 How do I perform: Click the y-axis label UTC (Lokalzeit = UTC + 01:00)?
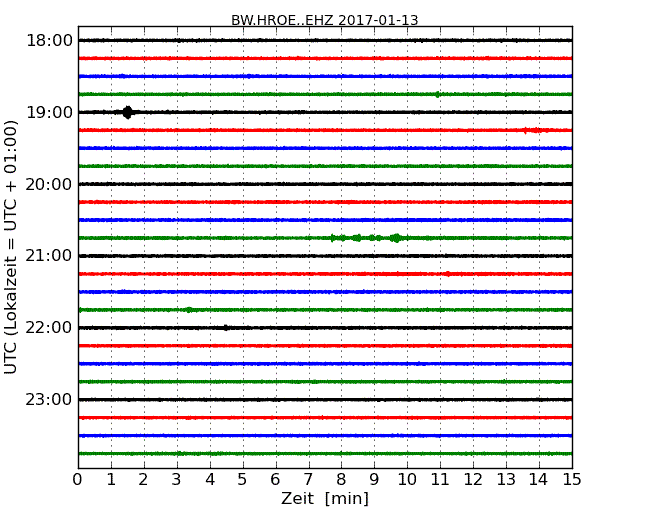10,247
